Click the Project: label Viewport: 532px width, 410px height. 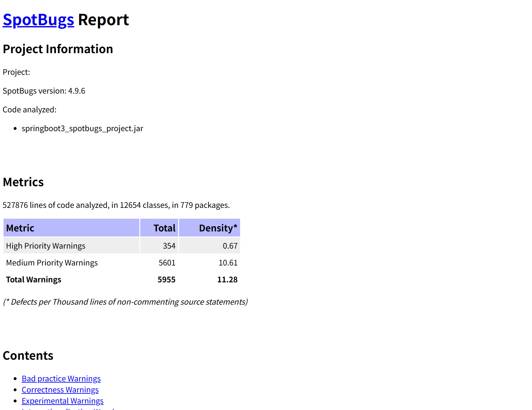click(x=17, y=72)
